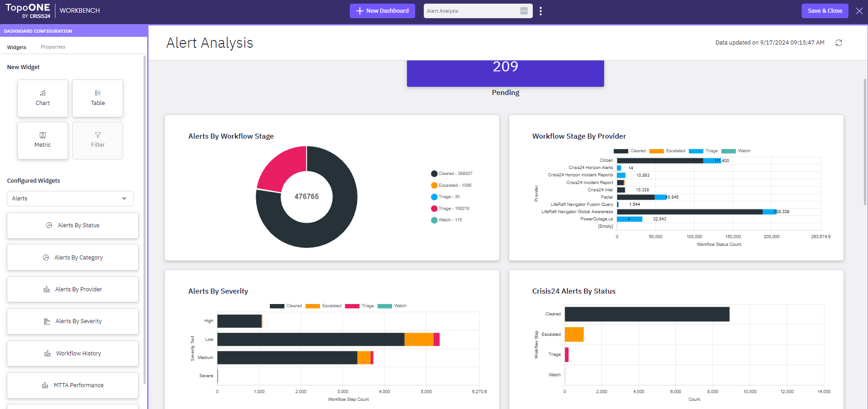Close the workbench with X icon
Screen dimensions: 868x409
859,11
